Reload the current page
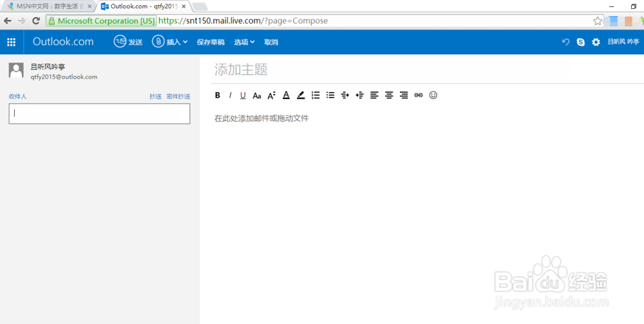 pos(36,21)
